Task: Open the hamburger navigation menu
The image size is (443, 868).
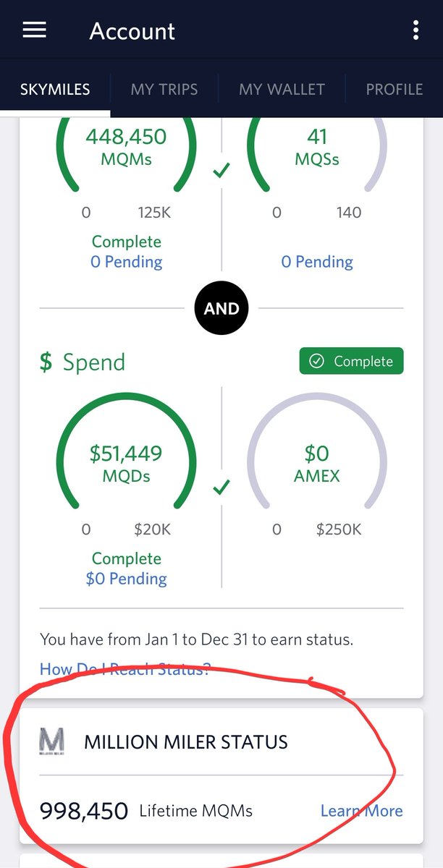Action: [x=34, y=30]
